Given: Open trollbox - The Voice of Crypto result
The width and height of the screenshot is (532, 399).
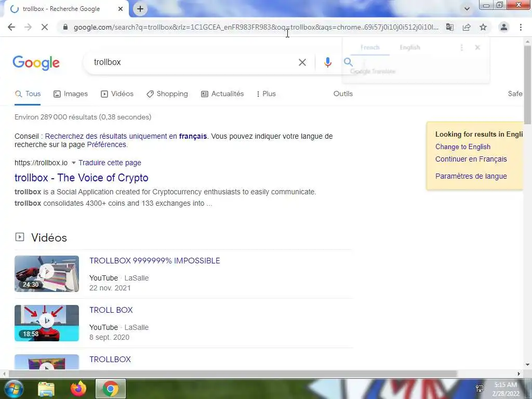Looking at the screenshot, I should tap(82, 178).
